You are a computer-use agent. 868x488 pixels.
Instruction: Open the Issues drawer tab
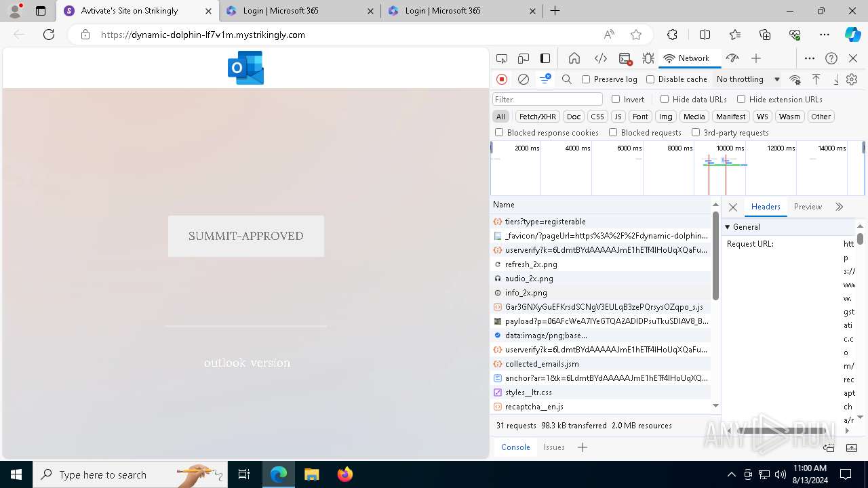[554, 447]
